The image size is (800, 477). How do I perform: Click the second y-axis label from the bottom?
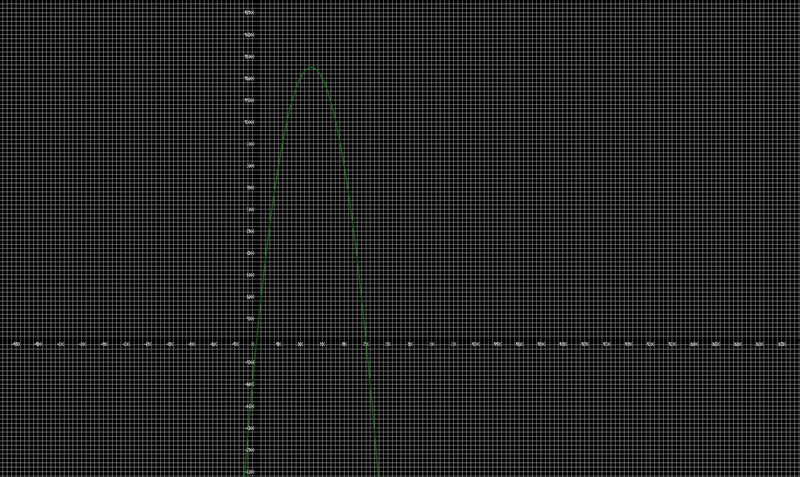pyautogui.click(x=249, y=449)
